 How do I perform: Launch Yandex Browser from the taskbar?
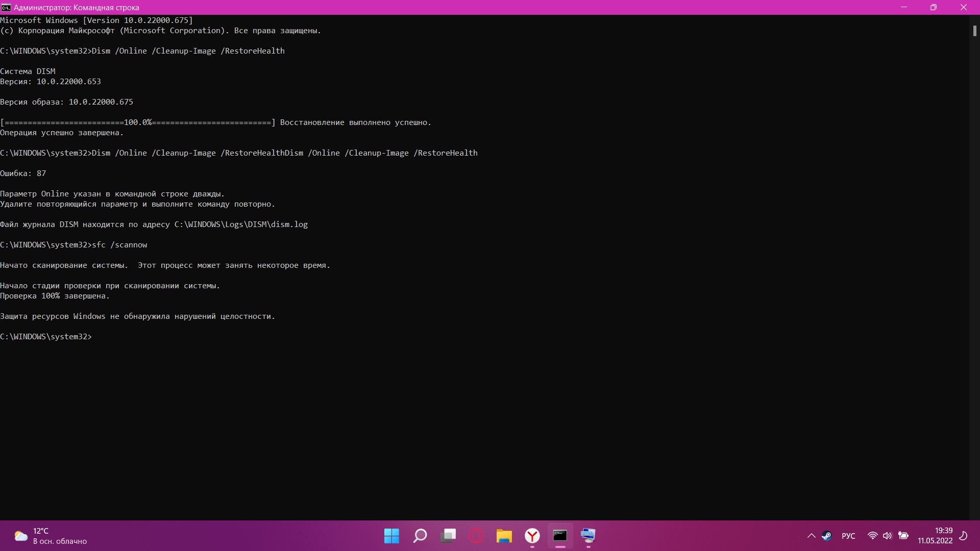(x=532, y=536)
